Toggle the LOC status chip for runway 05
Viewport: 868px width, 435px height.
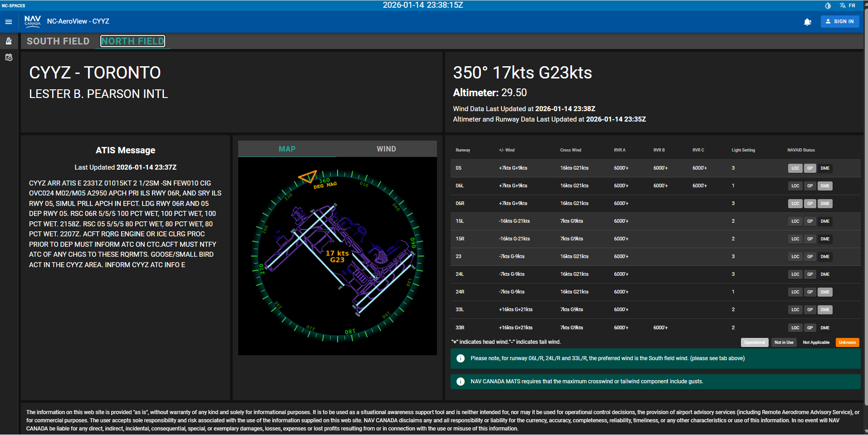(x=795, y=168)
